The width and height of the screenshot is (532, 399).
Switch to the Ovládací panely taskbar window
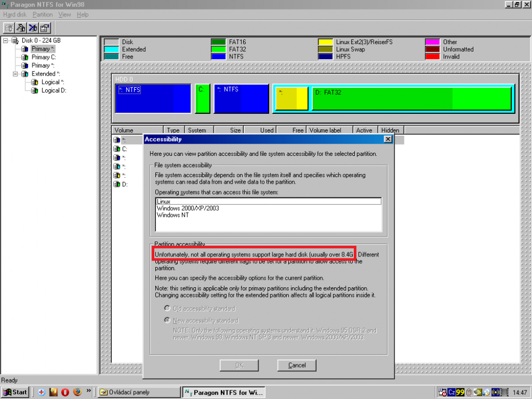138,393
